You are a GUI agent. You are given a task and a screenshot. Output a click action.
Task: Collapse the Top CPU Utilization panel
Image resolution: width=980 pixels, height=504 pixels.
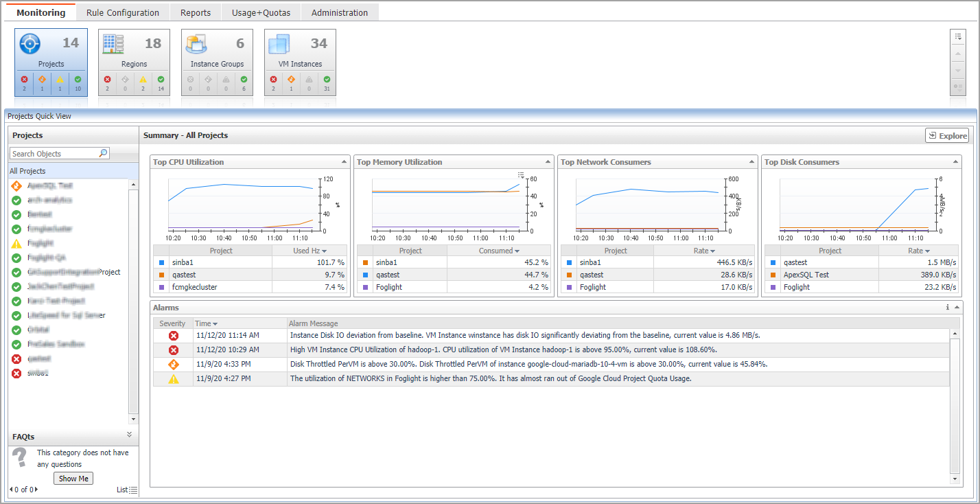coord(344,162)
